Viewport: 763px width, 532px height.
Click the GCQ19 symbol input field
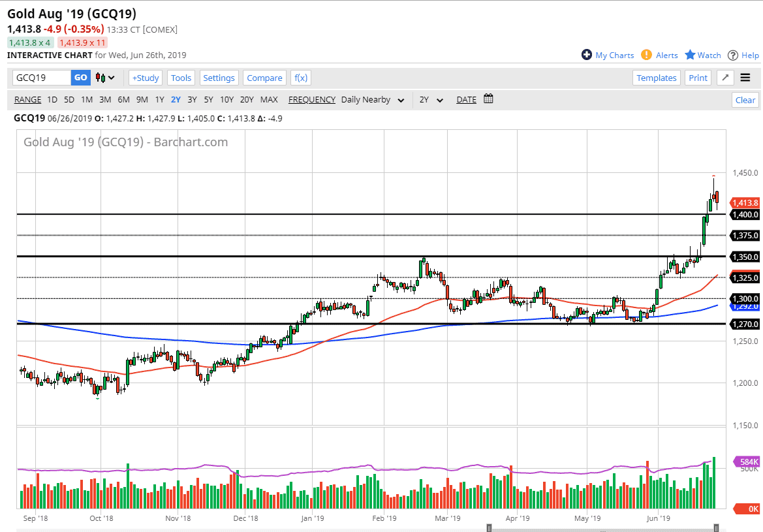tap(42, 77)
